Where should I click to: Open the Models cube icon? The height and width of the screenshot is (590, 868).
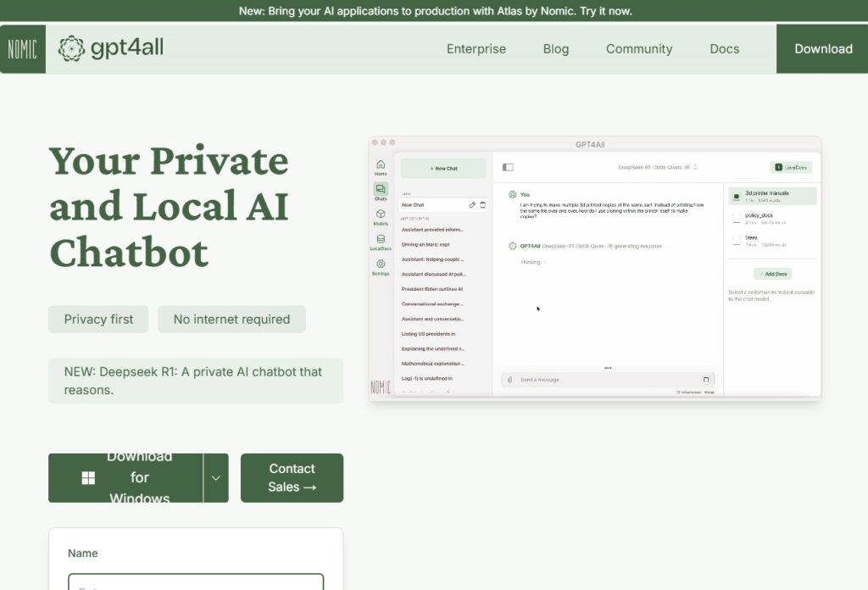tap(381, 215)
